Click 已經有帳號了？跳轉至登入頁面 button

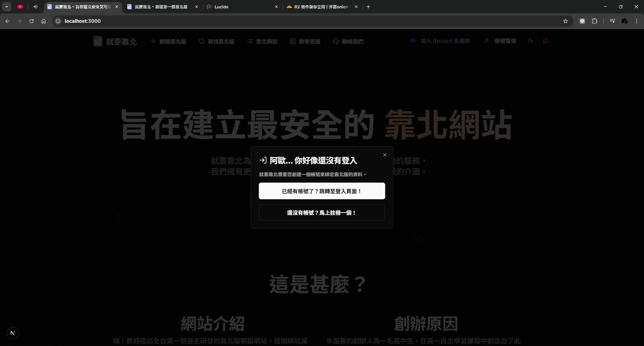coord(322,191)
